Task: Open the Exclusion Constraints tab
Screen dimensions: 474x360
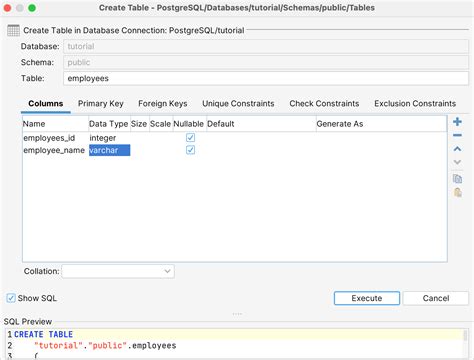Action: [415, 104]
